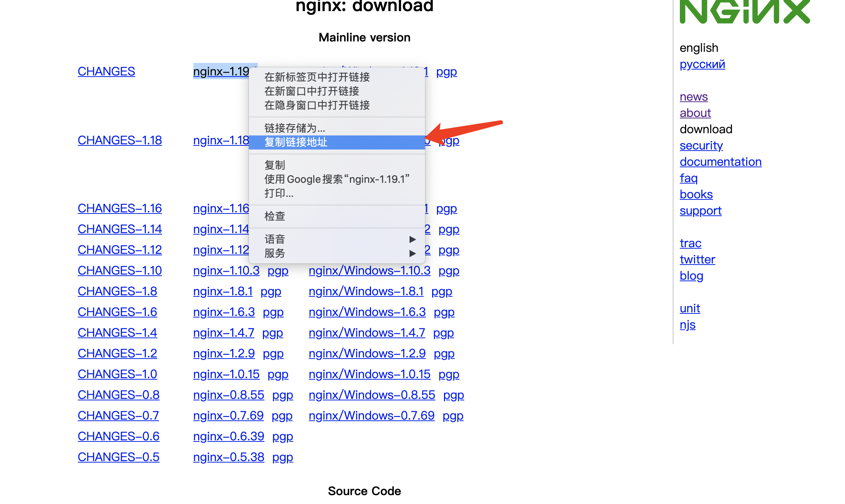Click Google search for nginx-1.19.1 entry
This screenshot has width=845, height=504.
click(337, 179)
